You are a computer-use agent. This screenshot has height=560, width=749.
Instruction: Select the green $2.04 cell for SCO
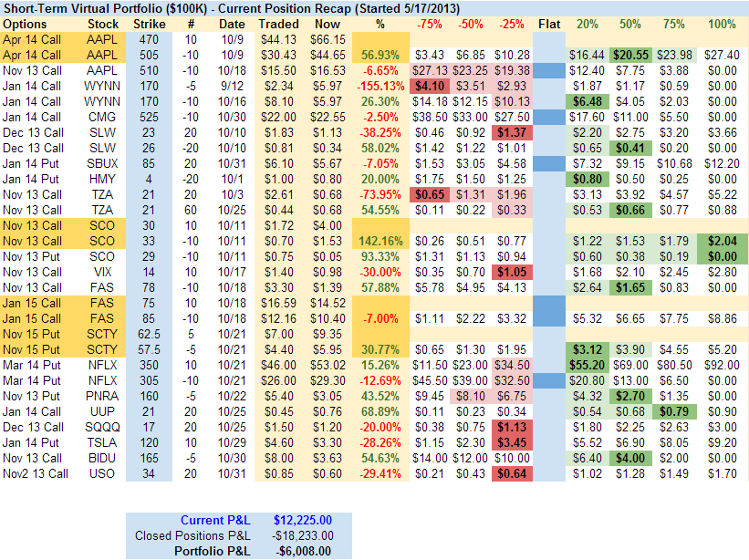[x=722, y=241]
